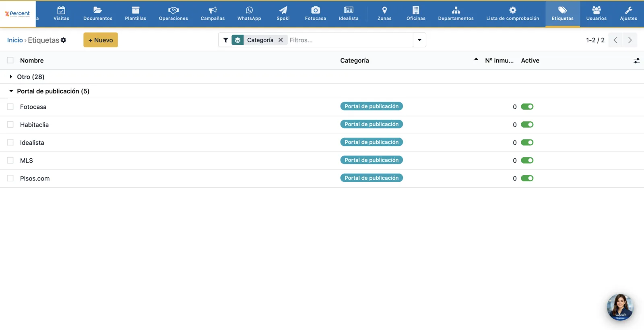Sort by the Nº inmu... column header

(x=499, y=60)
